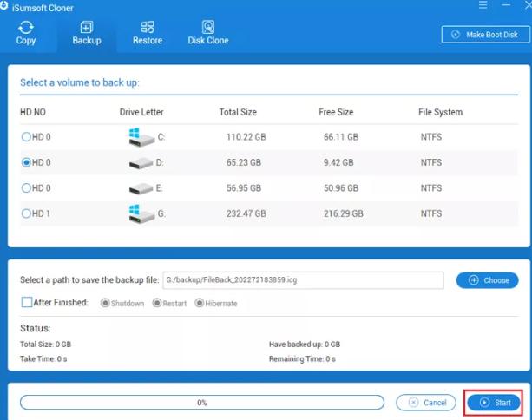Click the Total Size column header
532x420 pixels.
pyautogui.click(x=238, y=112)
